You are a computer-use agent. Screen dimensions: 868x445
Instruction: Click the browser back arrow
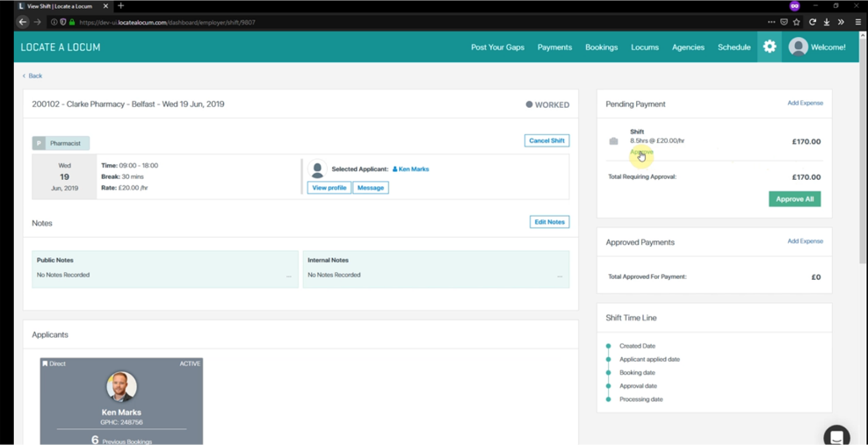click(x=23, y=22)
